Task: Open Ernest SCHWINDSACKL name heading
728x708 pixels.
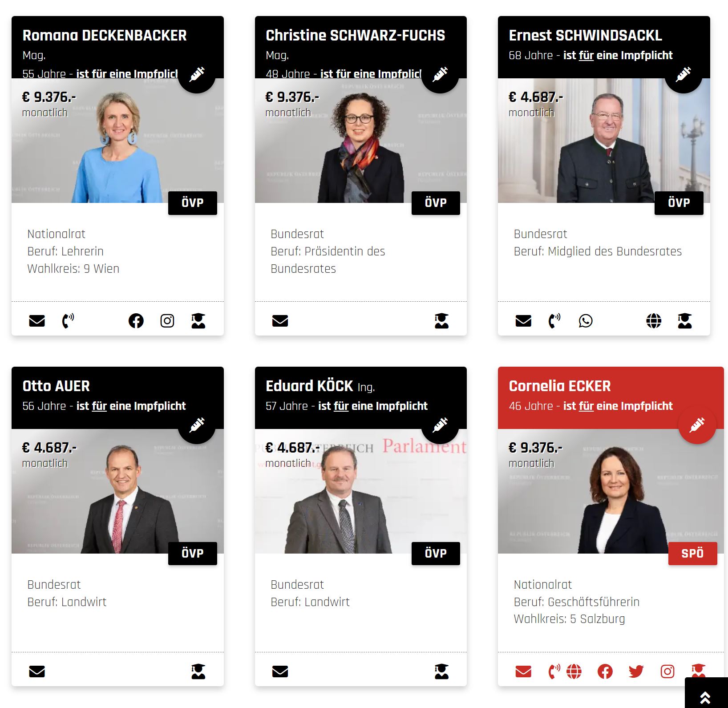Action: (x=585, y=35)
